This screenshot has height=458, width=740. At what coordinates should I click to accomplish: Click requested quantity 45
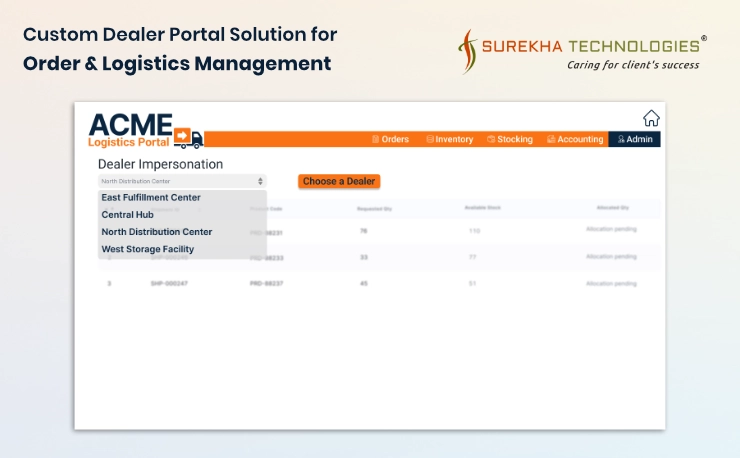pos(364,283)
